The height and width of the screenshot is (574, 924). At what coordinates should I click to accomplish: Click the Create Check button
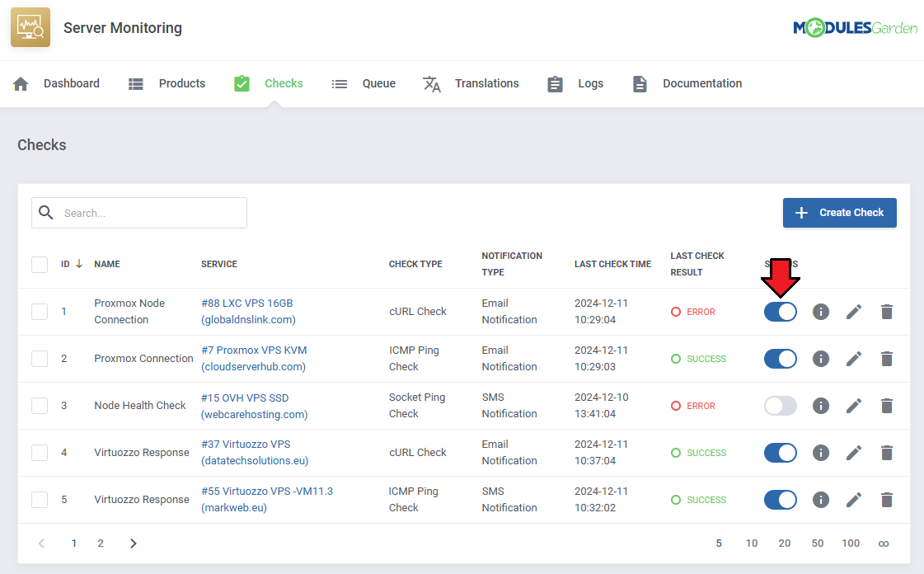coord(840,213)
